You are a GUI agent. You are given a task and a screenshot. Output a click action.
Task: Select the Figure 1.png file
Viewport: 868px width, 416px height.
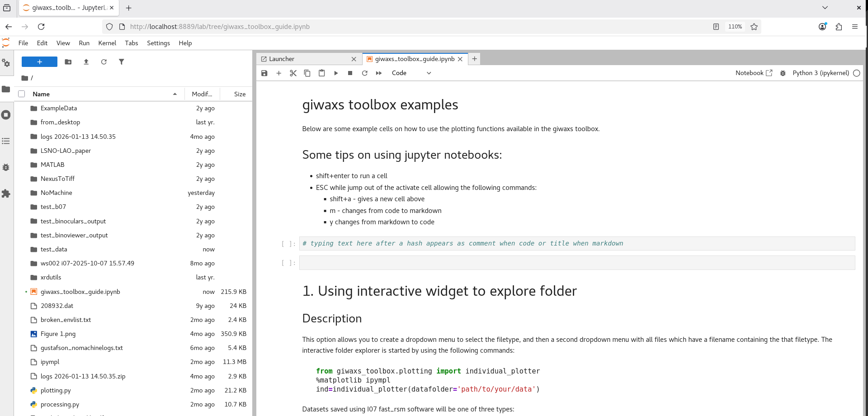click(x=133, y=334)
